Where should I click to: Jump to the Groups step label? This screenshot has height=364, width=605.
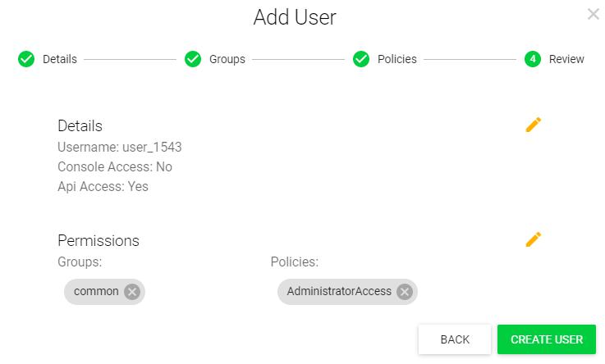(227, 59)
